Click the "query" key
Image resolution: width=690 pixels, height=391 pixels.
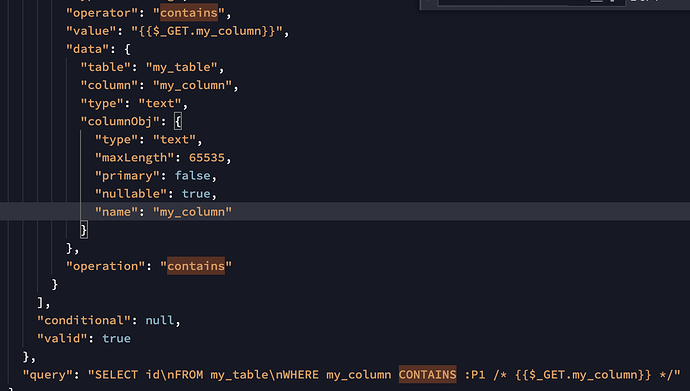(48, 375)
